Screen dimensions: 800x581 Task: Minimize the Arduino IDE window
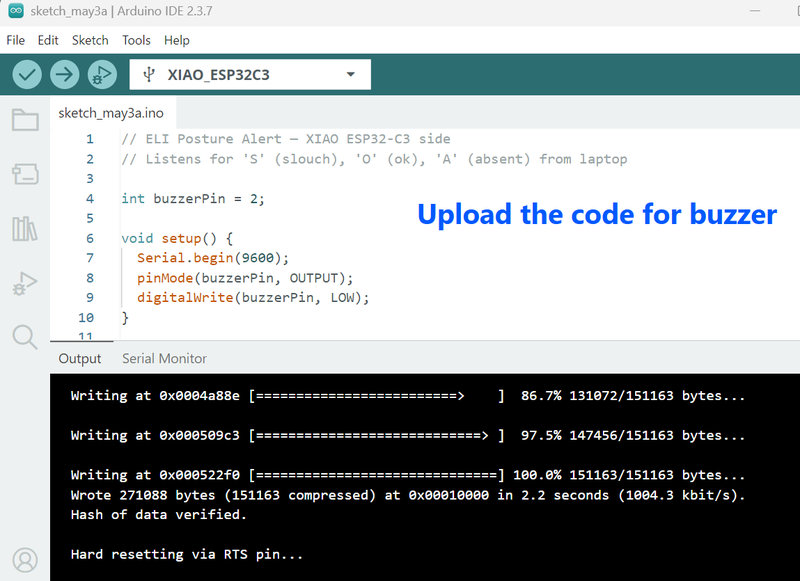(x=755, y=11)
